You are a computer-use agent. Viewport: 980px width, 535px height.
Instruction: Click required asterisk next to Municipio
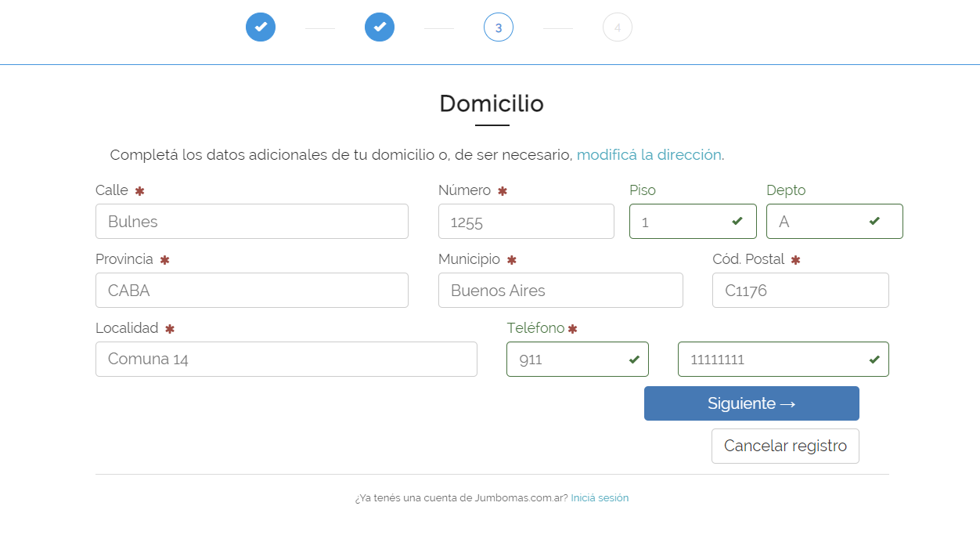click(512, 260)
